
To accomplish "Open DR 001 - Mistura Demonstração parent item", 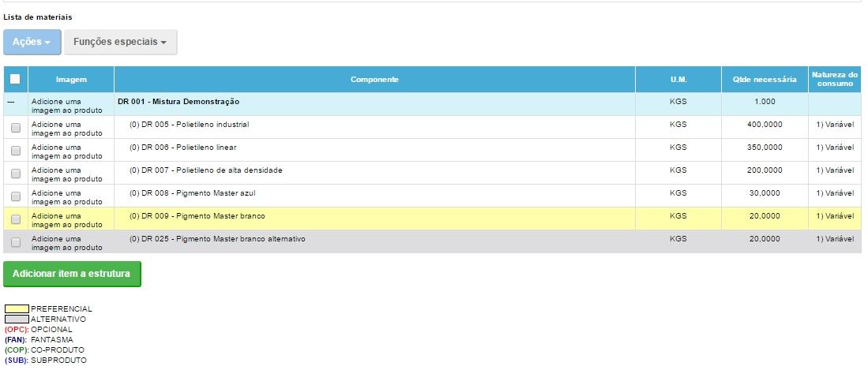I will point(178,102).
